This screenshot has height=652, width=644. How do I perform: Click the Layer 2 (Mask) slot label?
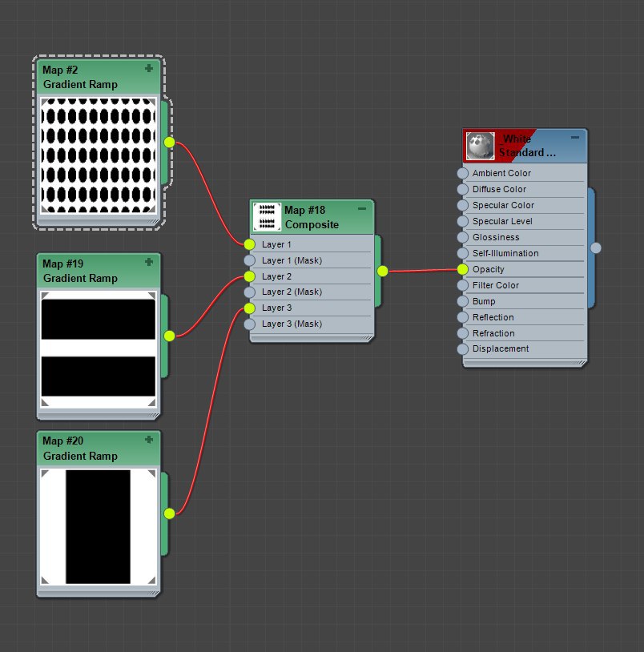coord(292,292)
